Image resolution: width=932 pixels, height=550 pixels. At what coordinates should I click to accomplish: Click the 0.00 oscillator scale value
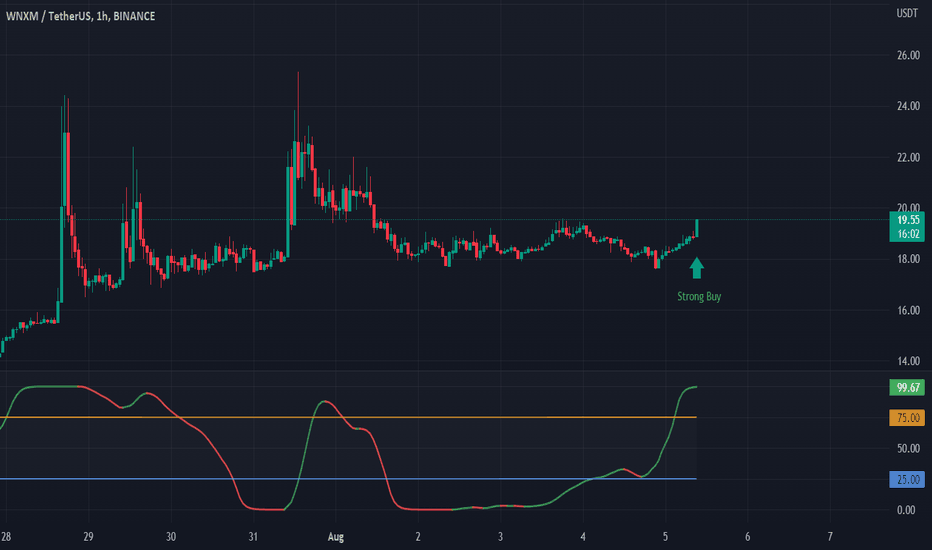(906, 510)
